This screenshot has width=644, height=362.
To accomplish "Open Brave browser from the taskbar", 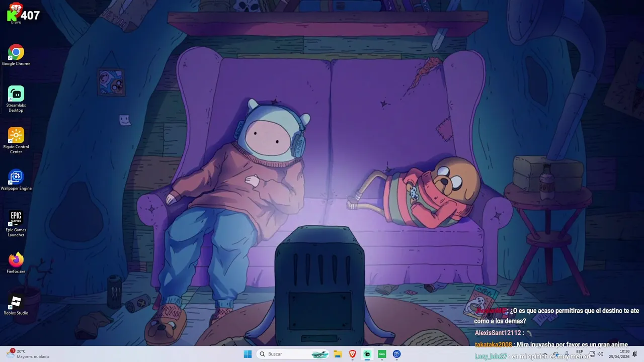I will [352, 354].
